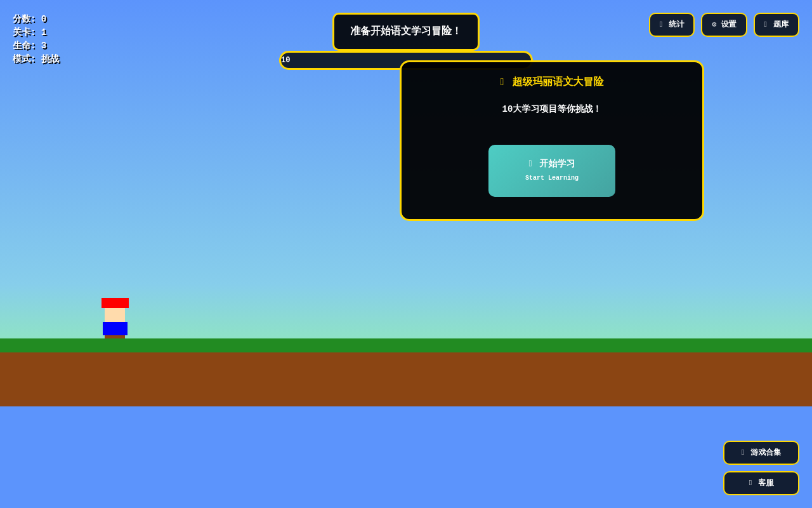
Task: Contact support via the 客服 button
Action: pyautogui.click(x=761, y=483)
